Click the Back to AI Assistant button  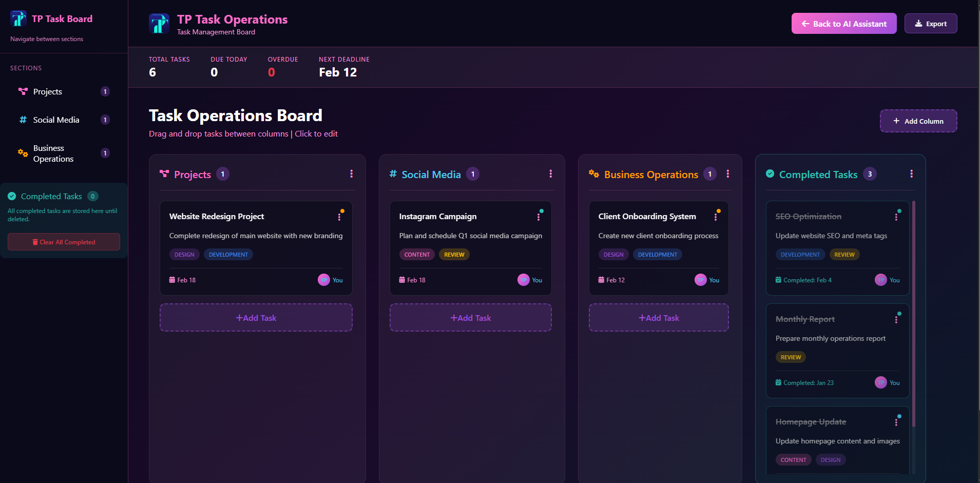coord(843,23)
